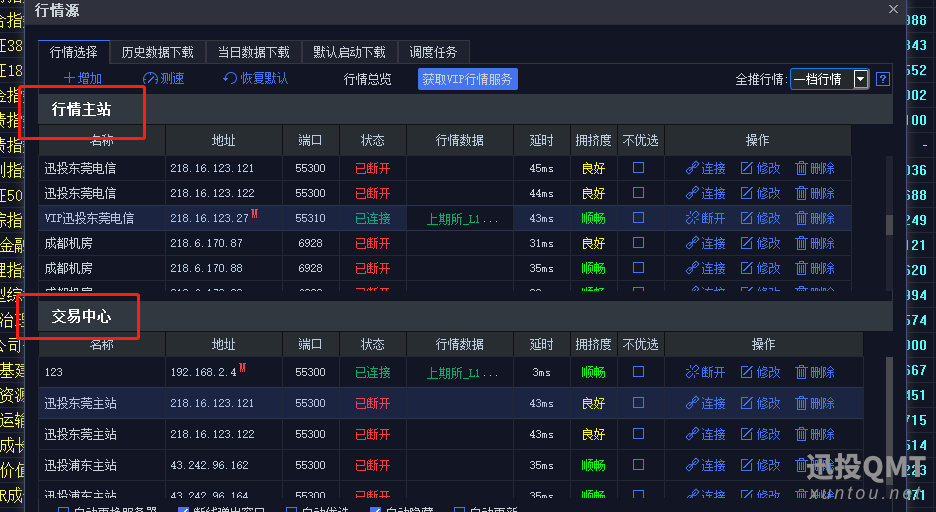Image resolution: width=936 pixels, height=512 pixels.
Task: Edit the 迅投东莞主站 218.16.123.121 entry
Action: (x=760, y=403)
